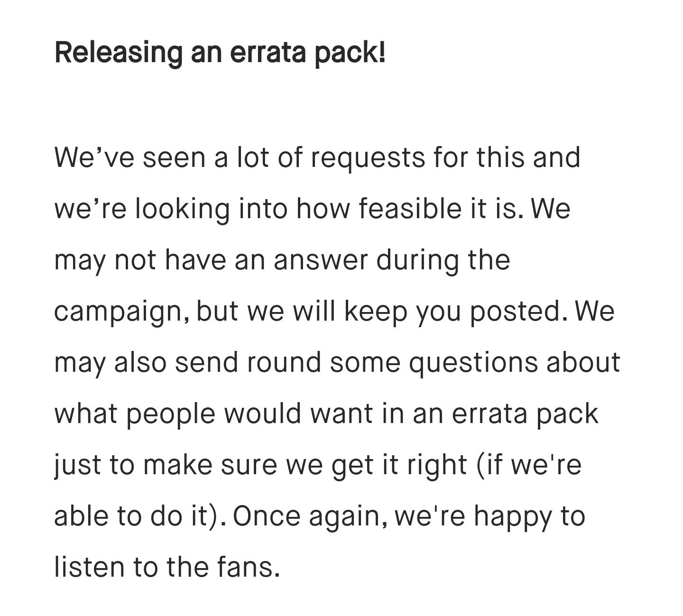The width and height of the screenshot is (683, 616).
Task: Click the word 'fans.' ending the paragraph
Action: (249, 567)
